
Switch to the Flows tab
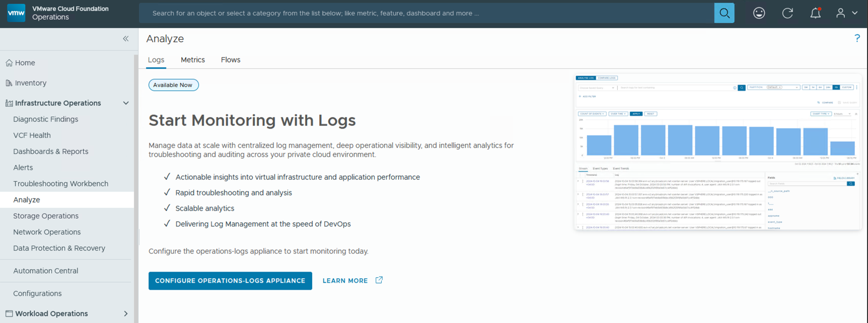coord(230,60)
